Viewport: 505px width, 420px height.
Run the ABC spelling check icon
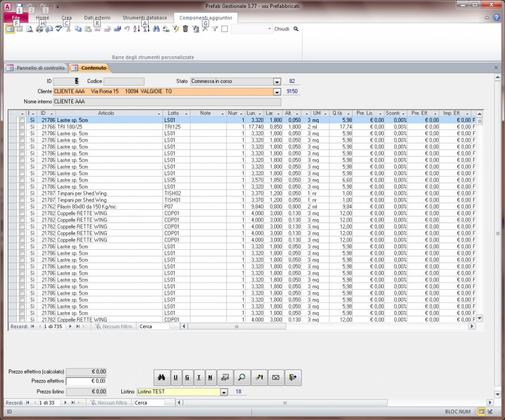click(x=59, y=29)
